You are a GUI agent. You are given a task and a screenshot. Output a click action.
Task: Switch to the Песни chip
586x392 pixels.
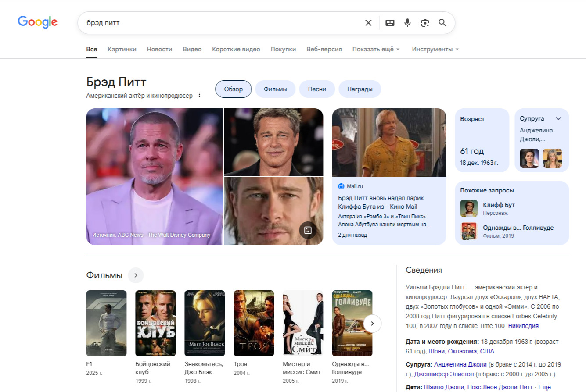317,89
